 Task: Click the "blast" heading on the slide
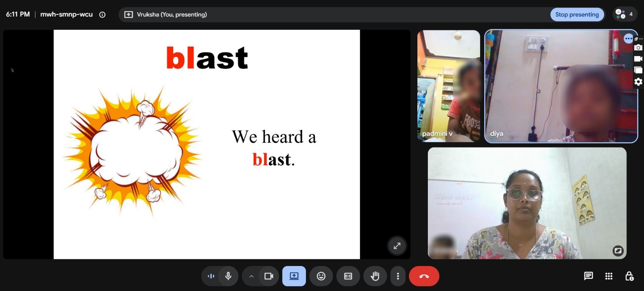[207, 58]
